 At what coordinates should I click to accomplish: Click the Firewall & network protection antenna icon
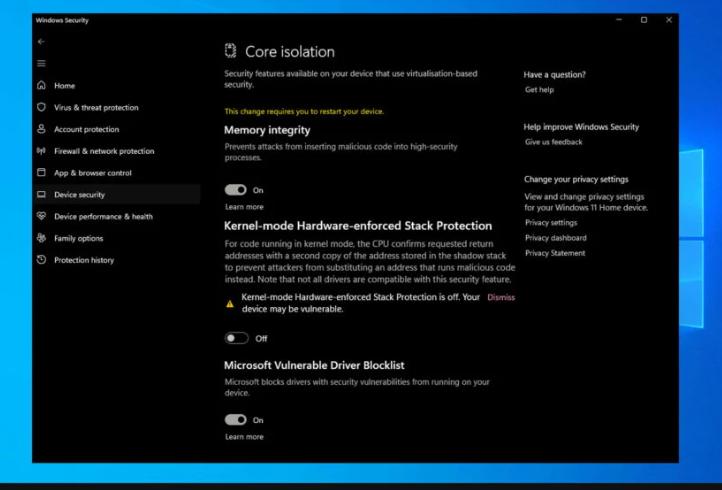[41, 151]
